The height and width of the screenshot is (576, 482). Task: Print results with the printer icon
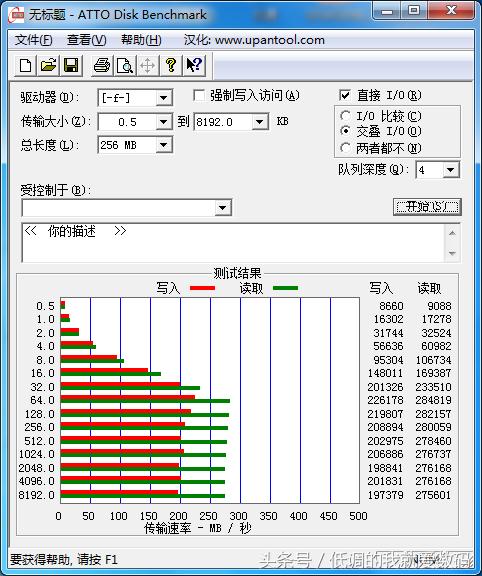[102, 65]
